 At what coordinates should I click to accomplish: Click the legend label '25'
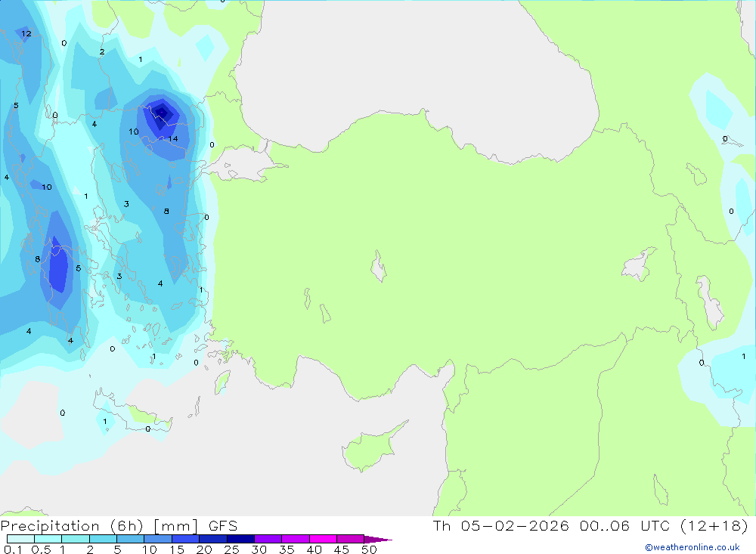tap(232, 549)
